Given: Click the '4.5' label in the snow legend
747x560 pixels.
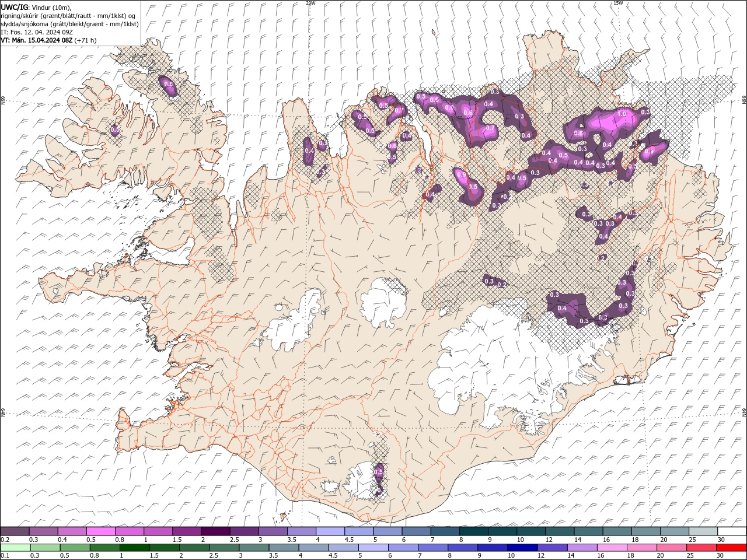Looking at the screenshot, I should pos(349,540).
